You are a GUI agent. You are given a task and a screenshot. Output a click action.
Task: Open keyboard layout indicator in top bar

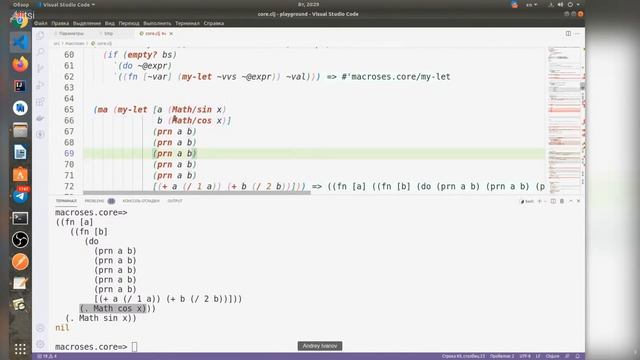tap(531, 4)
